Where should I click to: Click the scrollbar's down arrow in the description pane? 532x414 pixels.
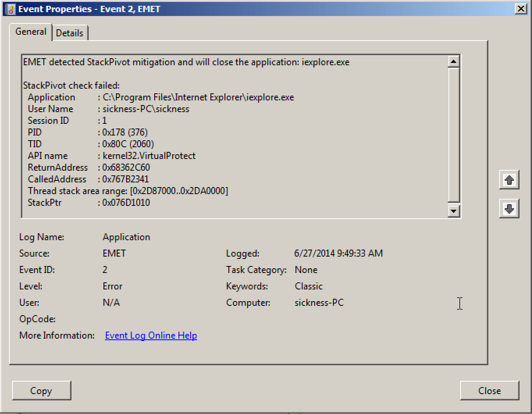pyautogui.click(x=453, y=211)
